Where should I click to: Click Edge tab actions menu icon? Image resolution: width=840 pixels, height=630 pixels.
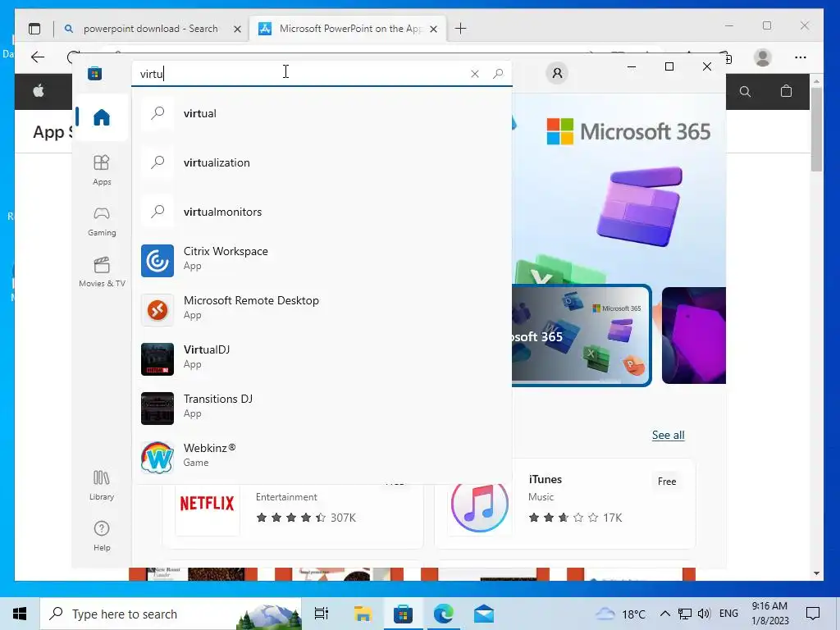34,29
